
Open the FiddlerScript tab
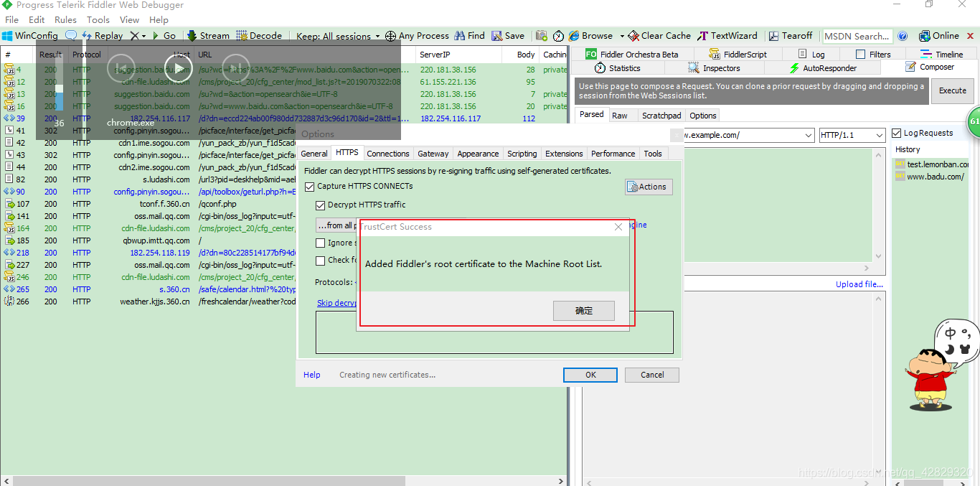[x=738, y=54]
